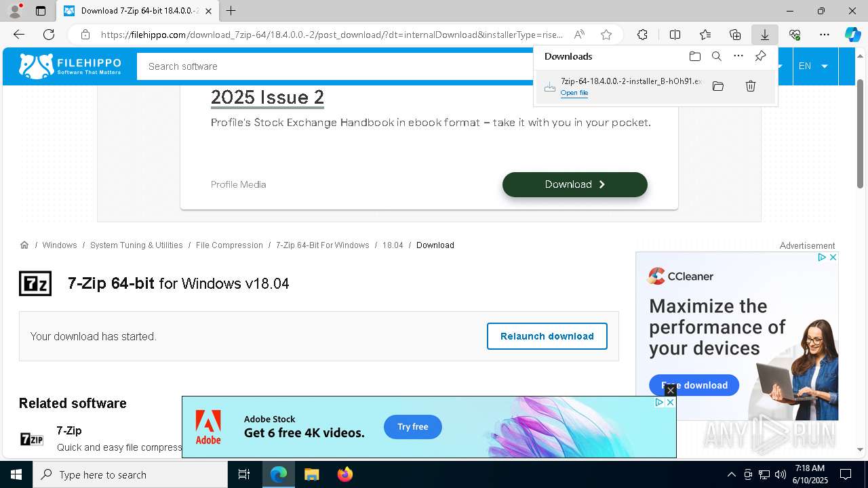The height and width of the screenshot is (488, 868).
Task: Search downloads magnifier icon
Action: (717, 56)
